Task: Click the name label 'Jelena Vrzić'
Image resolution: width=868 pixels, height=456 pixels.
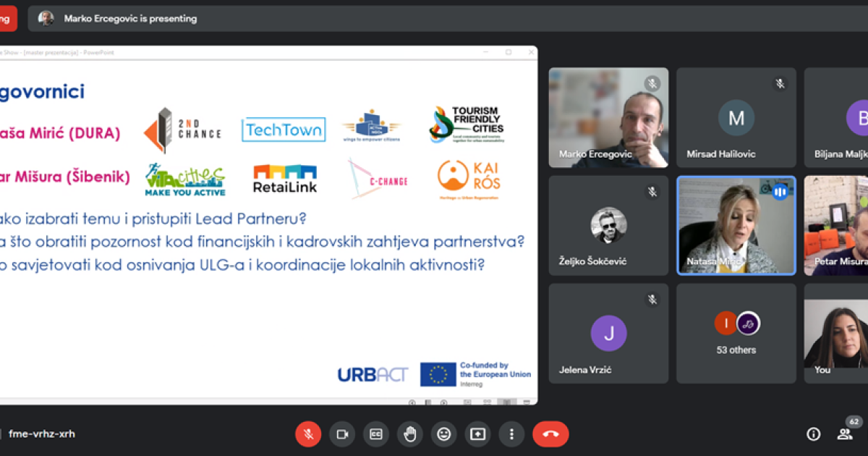Action: (x=585, y=370)
